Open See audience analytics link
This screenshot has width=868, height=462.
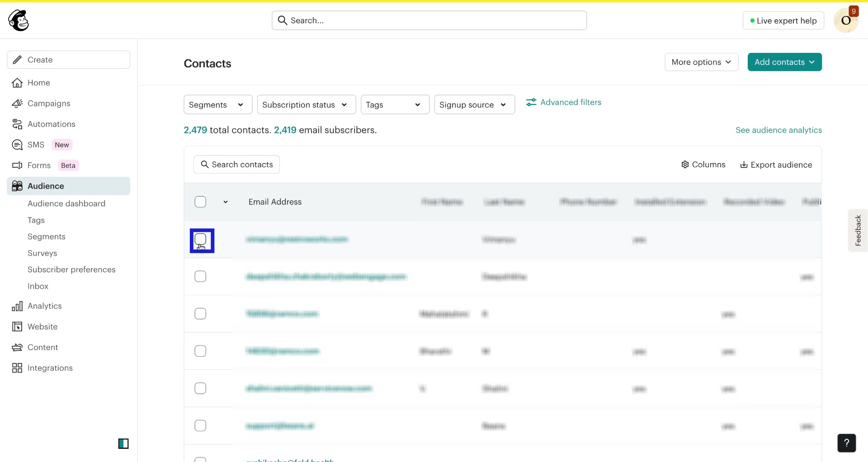[778, 130]
